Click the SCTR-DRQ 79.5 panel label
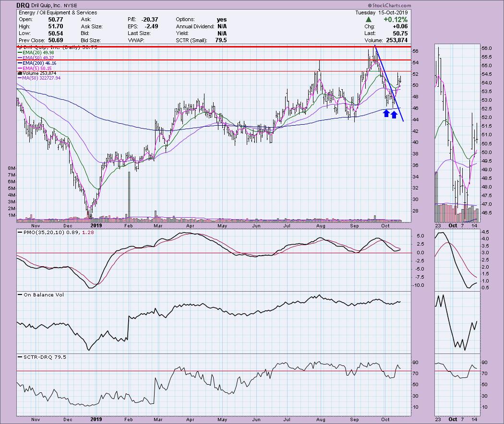The image size is (504, 424). [x=42, y=357]
